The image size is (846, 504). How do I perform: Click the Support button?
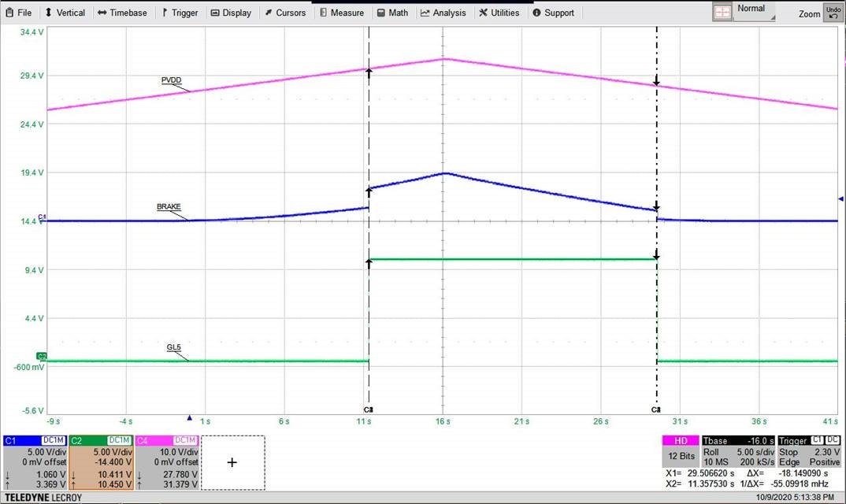tap(554, 12)
